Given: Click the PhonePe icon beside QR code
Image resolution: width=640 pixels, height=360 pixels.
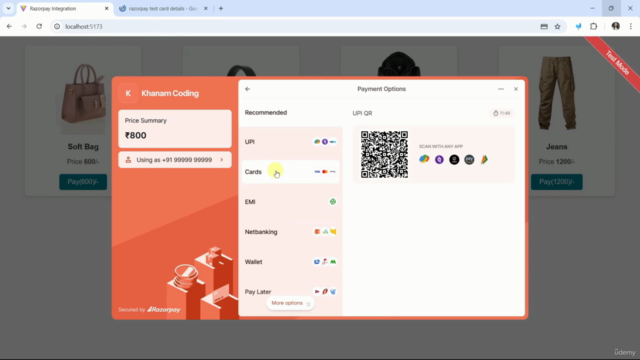Looking at the screenshot, I should tap(439, 160).
